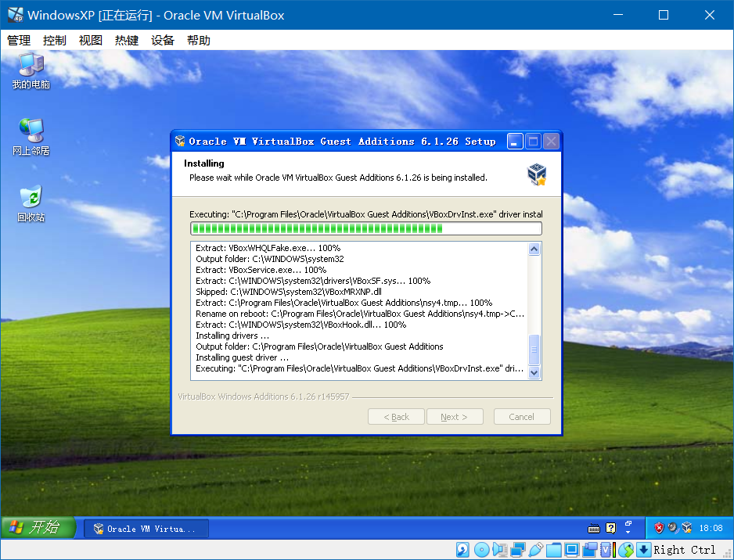
Task: Select log line with VBoxSF.sys extraction
Action: [313, 281]
